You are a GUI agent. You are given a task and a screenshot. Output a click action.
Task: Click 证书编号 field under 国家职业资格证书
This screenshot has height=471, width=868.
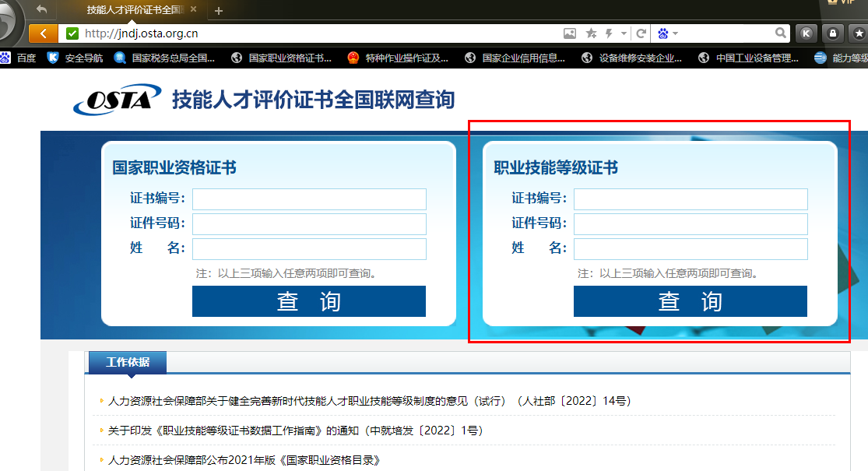309,199
